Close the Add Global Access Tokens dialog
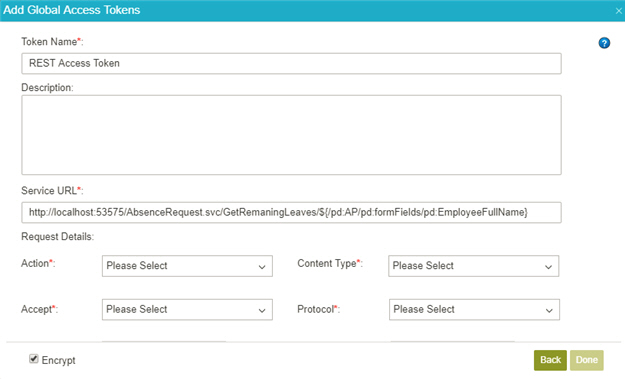The width and height of the screenshot is (625, 379). 619,11
